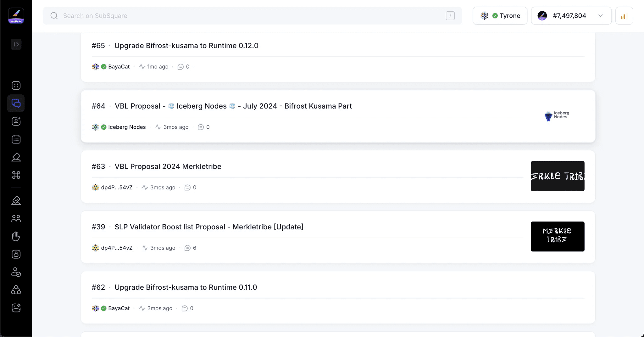Click '3mos ago' on post #62

(x=160, y=308)
